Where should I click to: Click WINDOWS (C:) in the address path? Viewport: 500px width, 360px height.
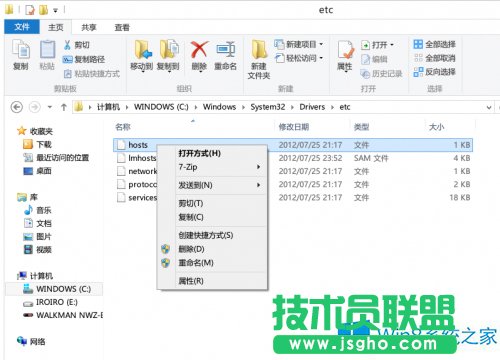pos(161,107)
